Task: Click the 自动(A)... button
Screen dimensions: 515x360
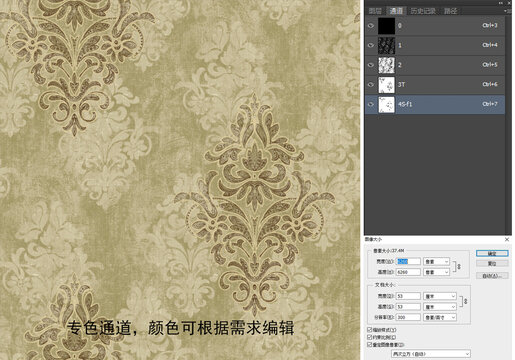Action: (492, 276)
